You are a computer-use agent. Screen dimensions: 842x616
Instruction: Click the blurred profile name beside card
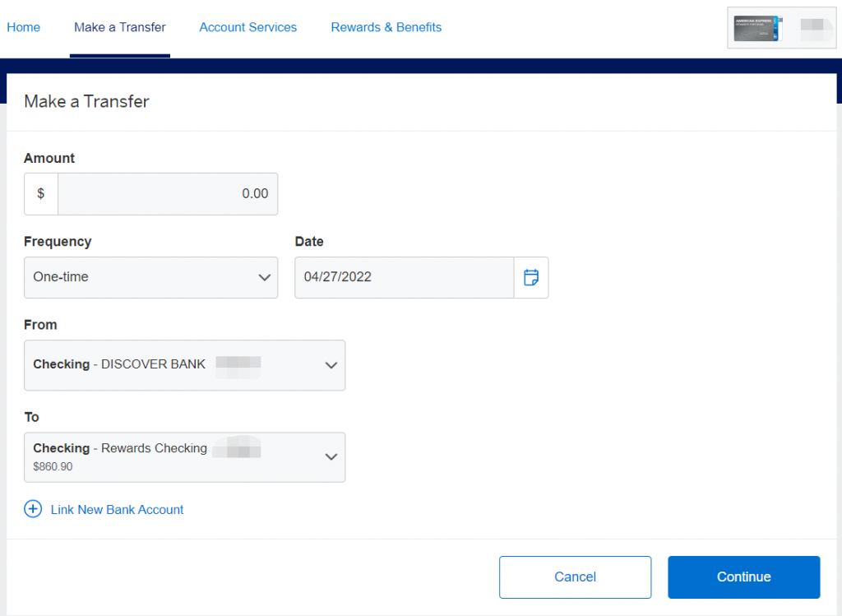click(815, 28)
